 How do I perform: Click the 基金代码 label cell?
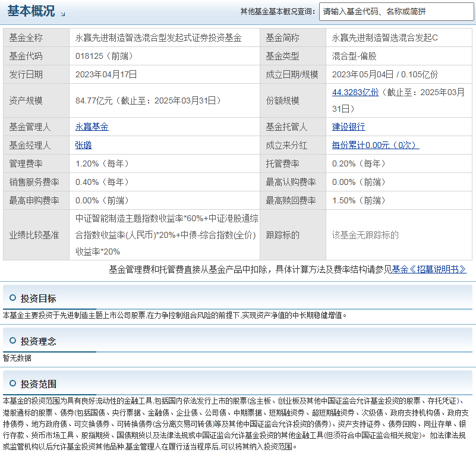click(x=36, y=56)
